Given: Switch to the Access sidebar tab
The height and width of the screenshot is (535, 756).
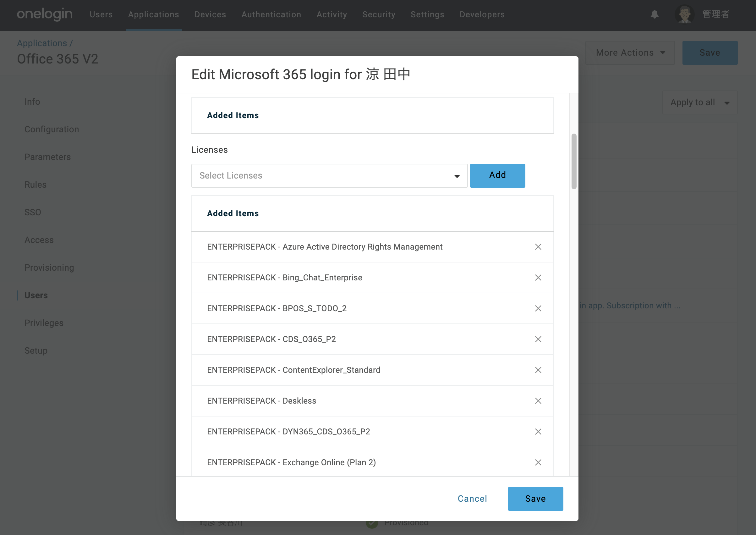Looking at the screenshot, I should click(x=39, y=240).
